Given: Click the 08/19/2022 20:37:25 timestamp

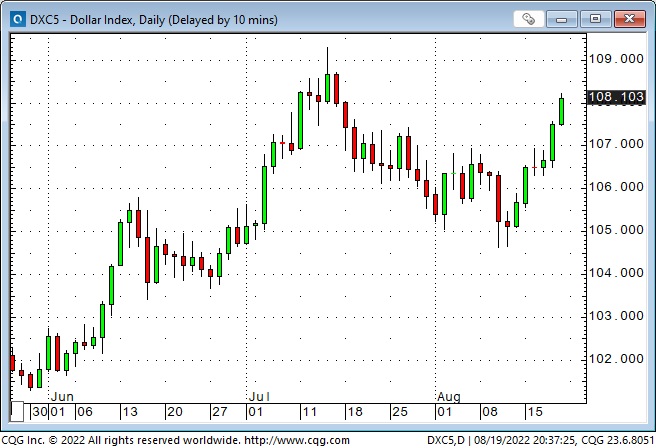Looking at the screenshot, I should click(525, 440).
